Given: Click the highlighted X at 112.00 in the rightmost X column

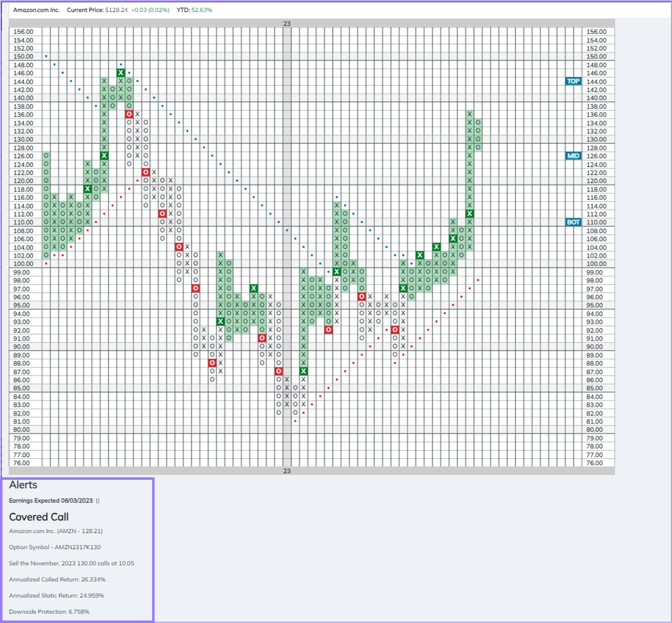Looking at the screenshot, I should pos(470,214).
